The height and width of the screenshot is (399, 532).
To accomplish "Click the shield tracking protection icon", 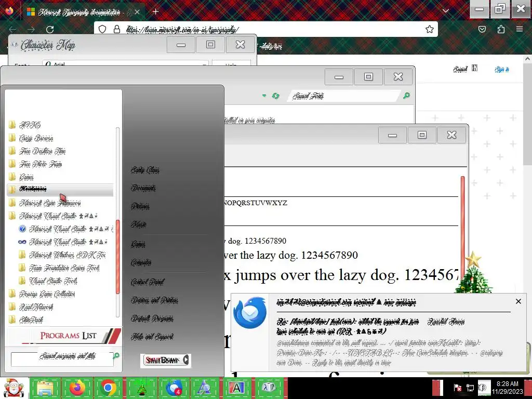I will tap(102, 29).
